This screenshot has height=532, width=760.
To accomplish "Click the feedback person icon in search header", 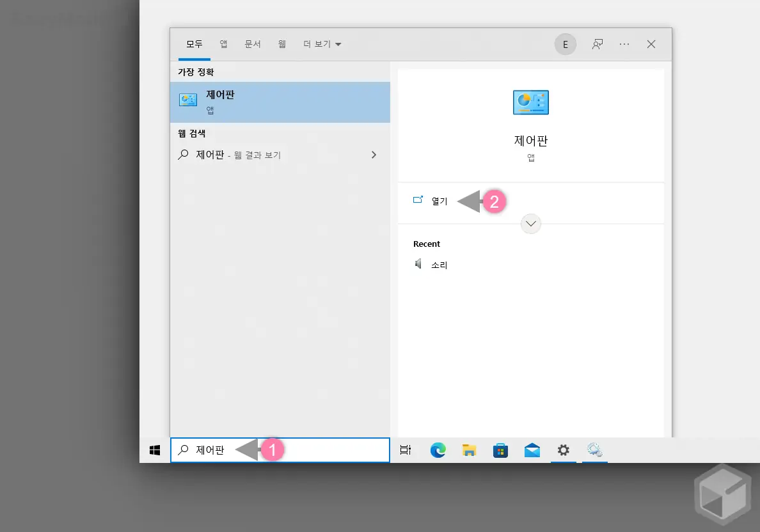I will click(597, 45).
